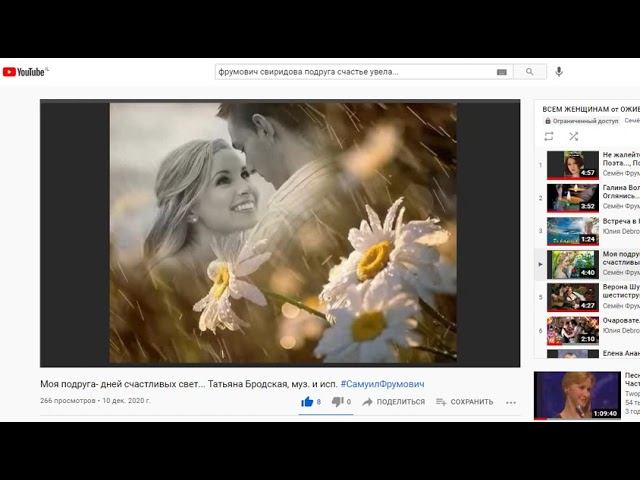Click the Ограниченный доступ privacy badge
Viewport: 640px width, 480px height.
[582, 121]
